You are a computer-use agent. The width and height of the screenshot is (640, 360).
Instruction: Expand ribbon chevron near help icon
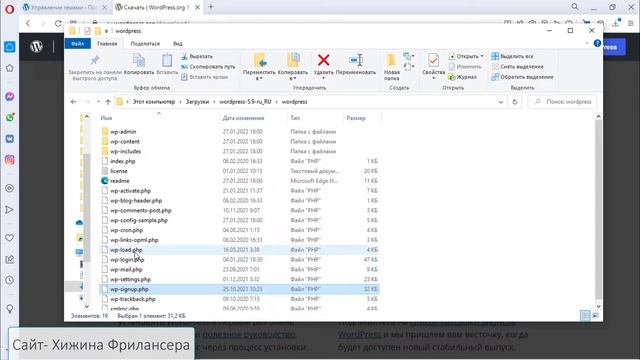coord(587,43)
